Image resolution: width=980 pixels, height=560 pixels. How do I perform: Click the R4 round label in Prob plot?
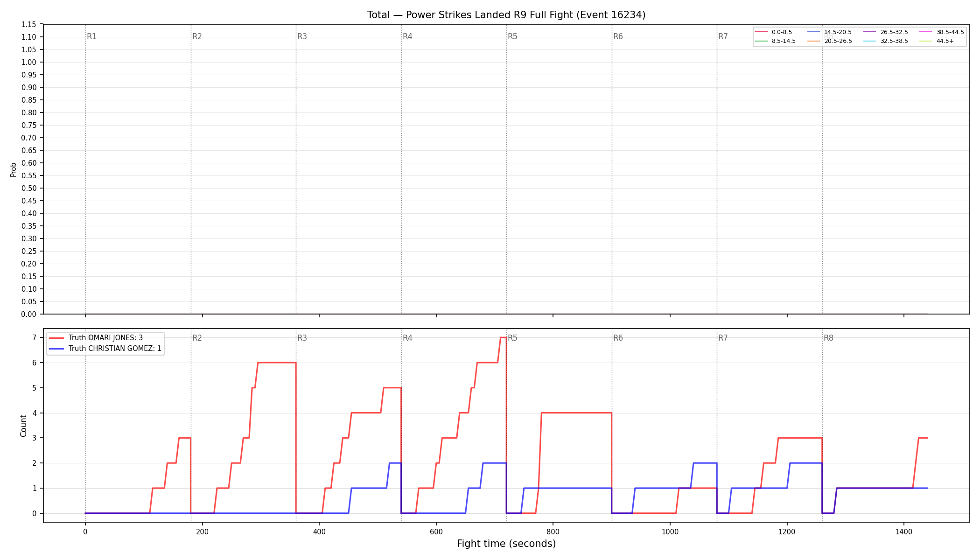coord(408,36)
